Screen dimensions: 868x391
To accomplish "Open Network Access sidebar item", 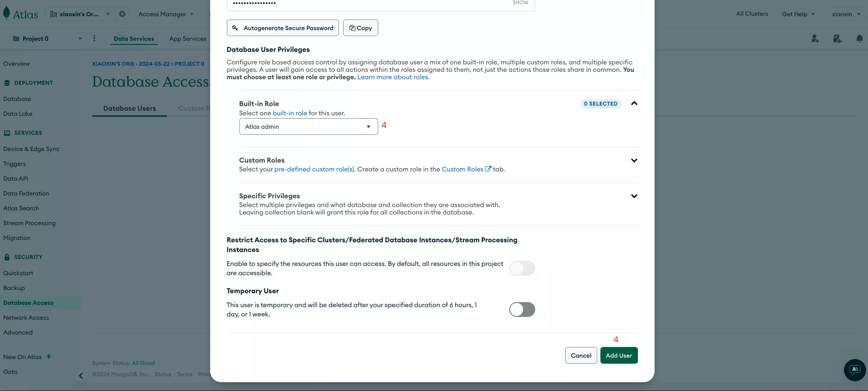I will coord(26,317).
